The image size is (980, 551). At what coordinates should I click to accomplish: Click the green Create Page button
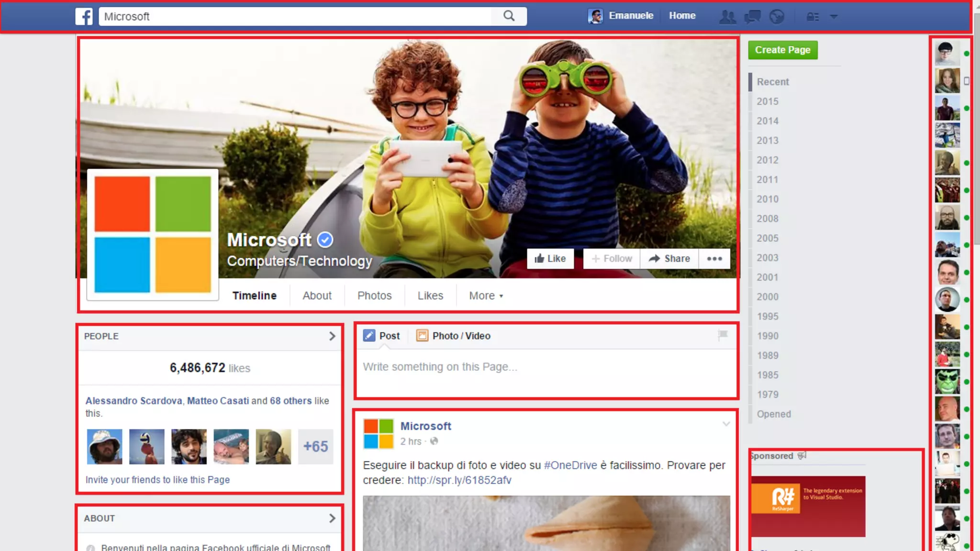(x=782, y=50)
